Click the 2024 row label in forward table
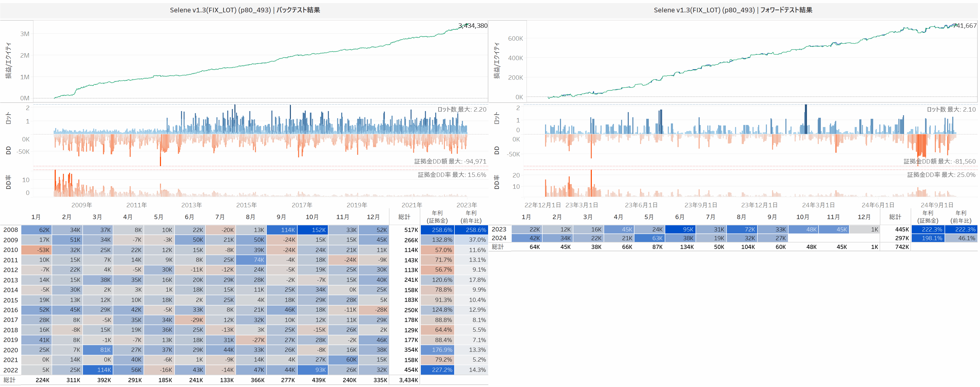The width and height of the screenshot is (980, 387). [x=499, y=238]
